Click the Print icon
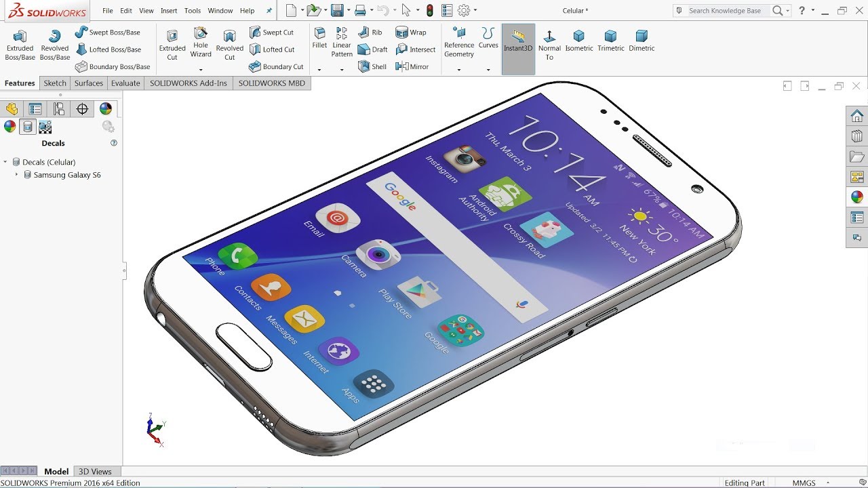This screenshot has width=868, height=488. point(361,10)
